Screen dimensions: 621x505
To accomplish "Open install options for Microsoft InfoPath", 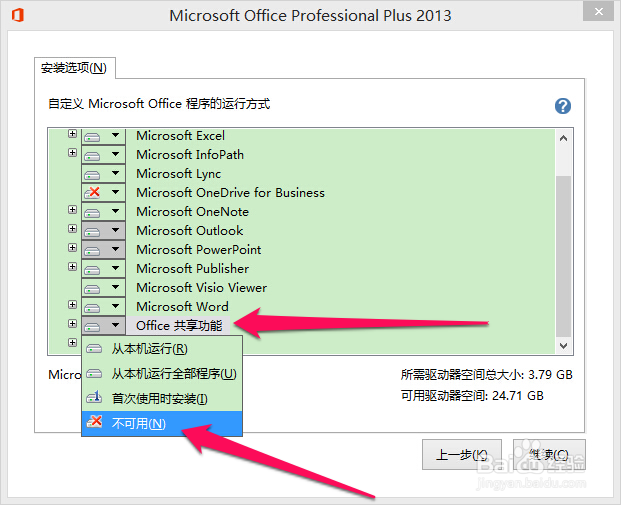I will (103, 154).
